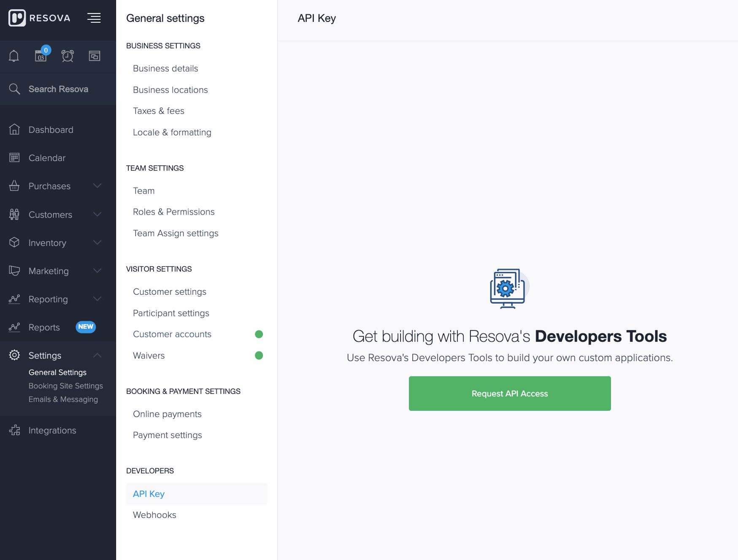
Task: Toggle the sidebar with the hamburger icon
Action: [94, 18]
